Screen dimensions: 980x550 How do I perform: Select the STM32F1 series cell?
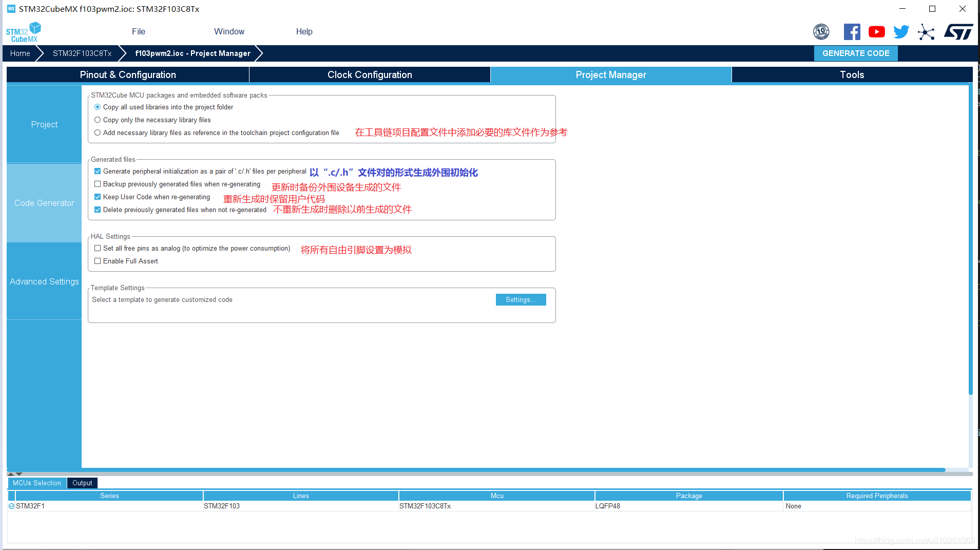point(109,506)
